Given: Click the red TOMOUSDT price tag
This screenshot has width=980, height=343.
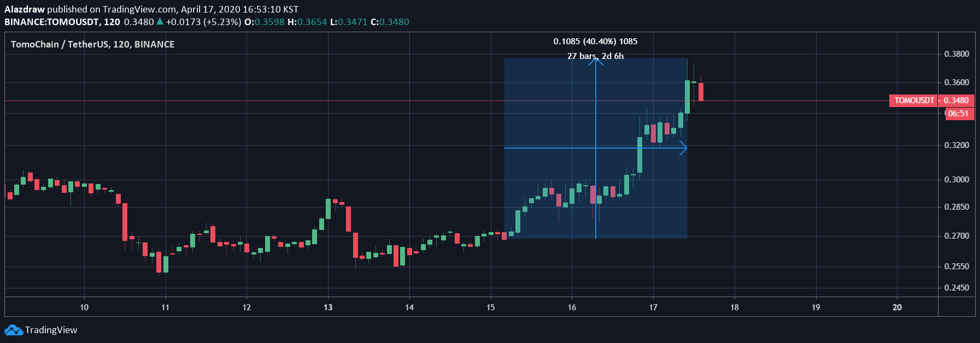Looking at the screenshot, I should pyautogui.click(x=914, y=100).
